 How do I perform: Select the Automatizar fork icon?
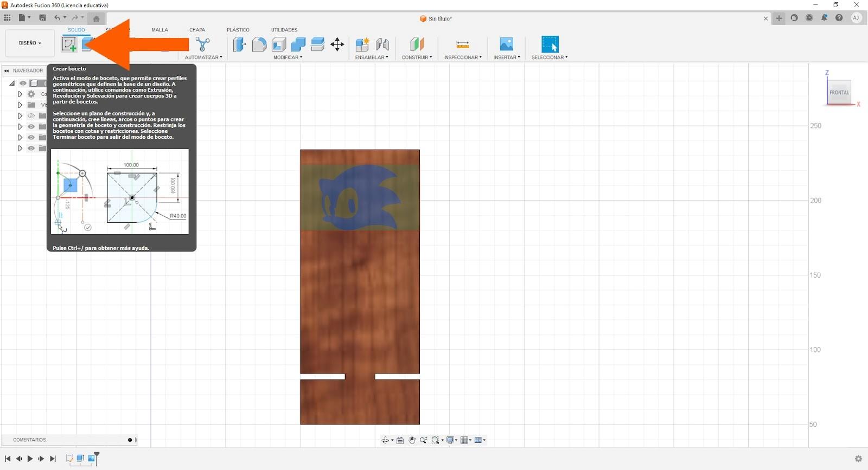pyautogui.click(x=203, y=44)
